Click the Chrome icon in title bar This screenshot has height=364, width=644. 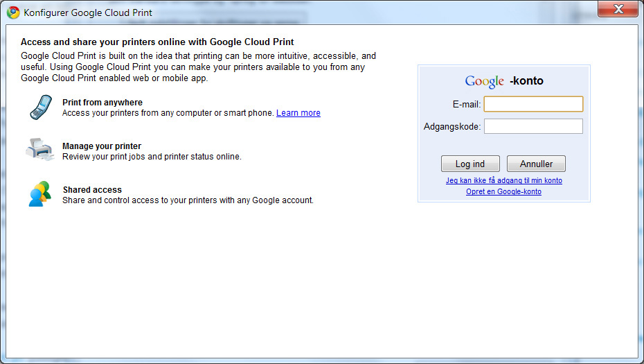pyautogui.click(x=13, y=12)
